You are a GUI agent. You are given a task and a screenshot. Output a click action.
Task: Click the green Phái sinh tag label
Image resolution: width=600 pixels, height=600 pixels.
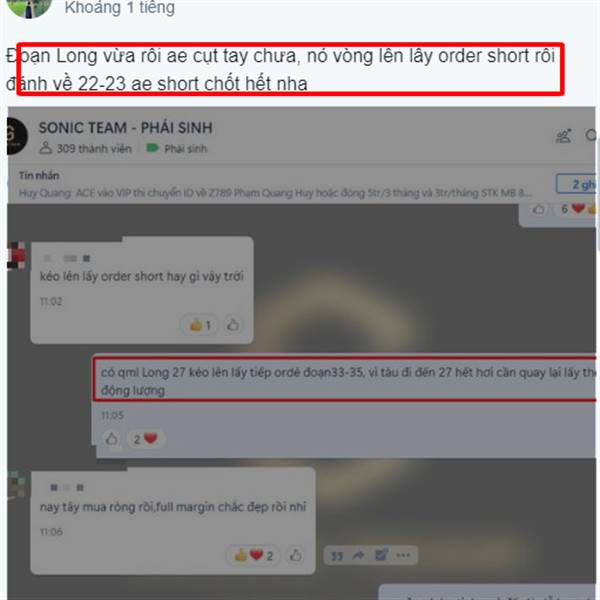[x=177, y=148]
